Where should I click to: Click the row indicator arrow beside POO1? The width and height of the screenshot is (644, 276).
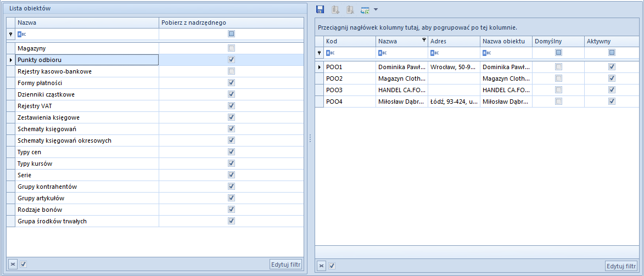pyautogui.click(x=320, y=66)
